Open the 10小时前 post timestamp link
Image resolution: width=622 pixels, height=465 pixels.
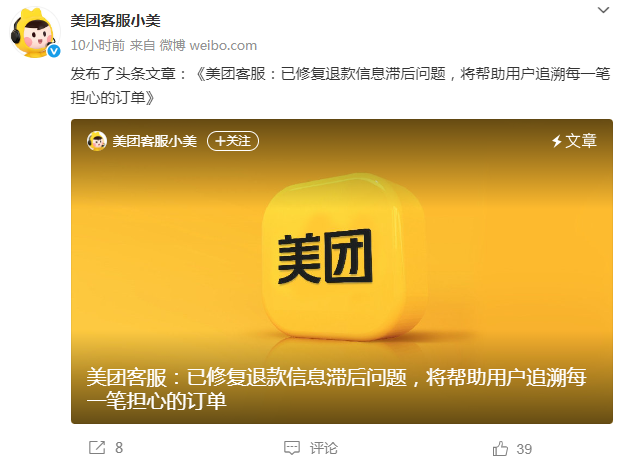(98, 45)
